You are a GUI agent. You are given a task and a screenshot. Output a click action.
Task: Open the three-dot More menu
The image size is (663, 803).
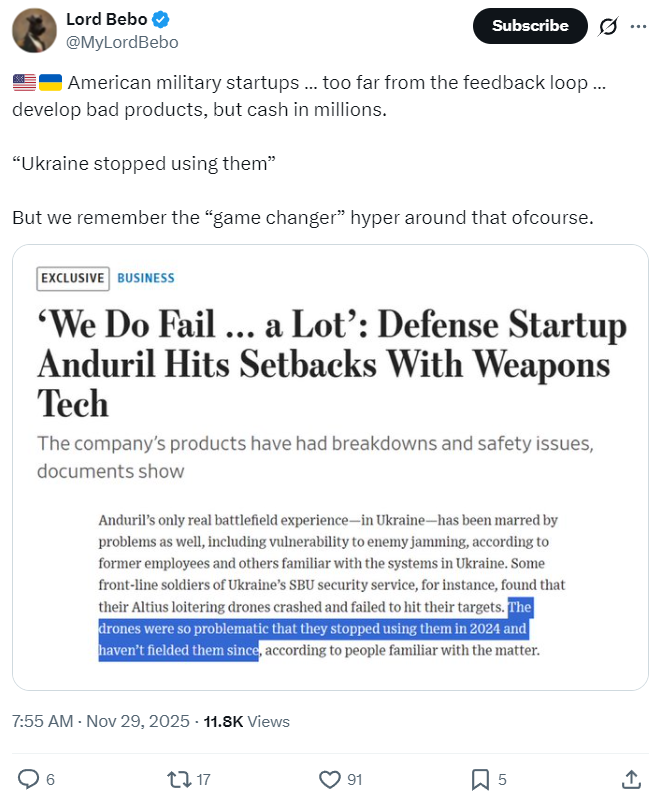tap(638, 26)
